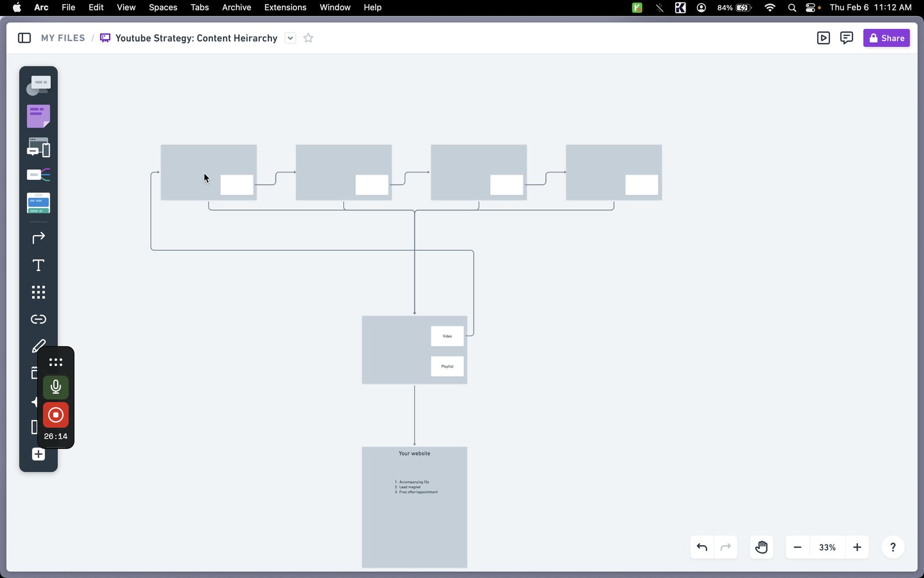This screenshot has width=924, height=578.
Task: Redo the last action
Action: point(726,547)
